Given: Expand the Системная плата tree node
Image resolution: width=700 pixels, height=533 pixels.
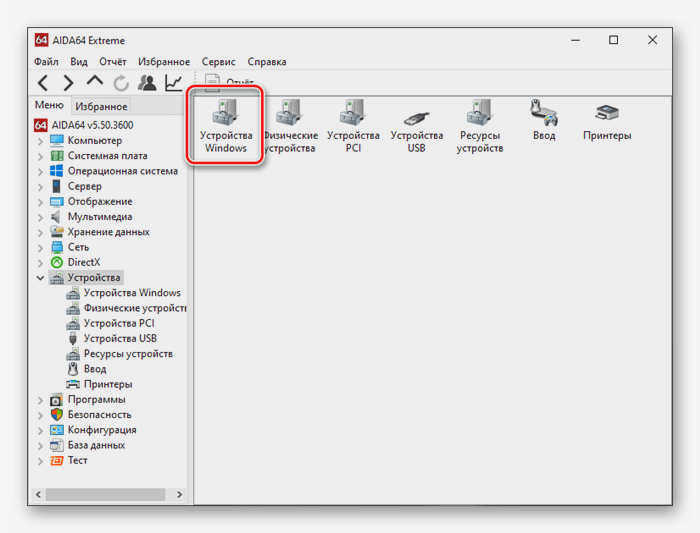Looking at the screenshot, I should 41,156.
